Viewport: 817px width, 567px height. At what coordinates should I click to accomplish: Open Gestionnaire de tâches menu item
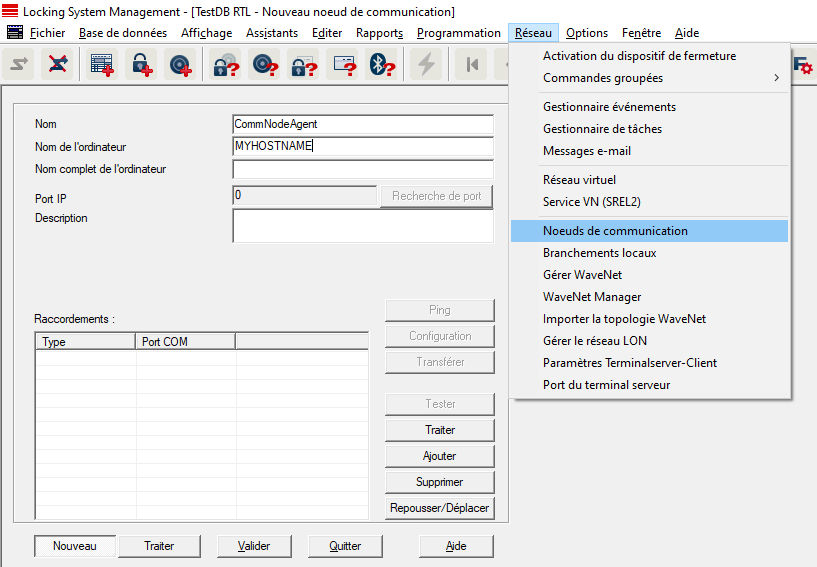click(602, 129)
